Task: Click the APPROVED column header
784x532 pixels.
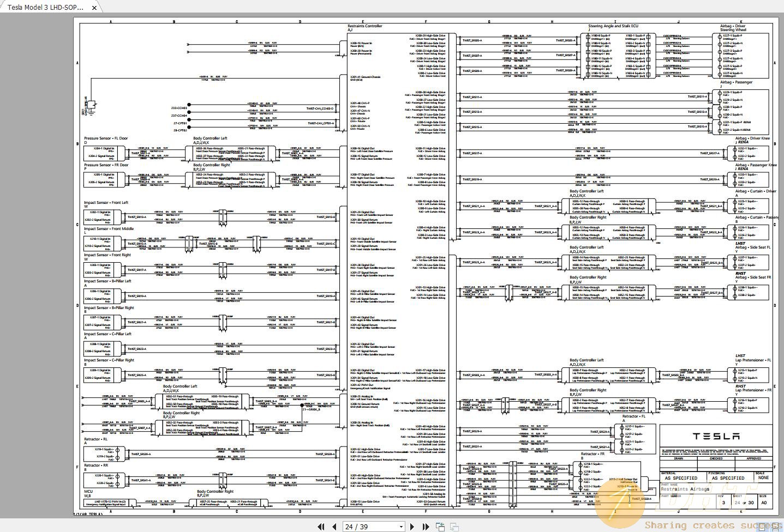Action: tap(753, 458)
